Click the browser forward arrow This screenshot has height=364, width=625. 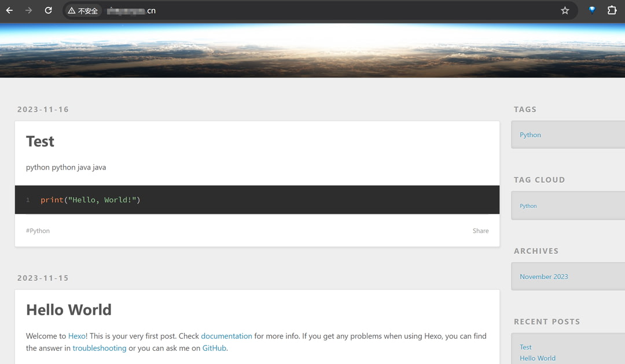click(x=28, y=10)
